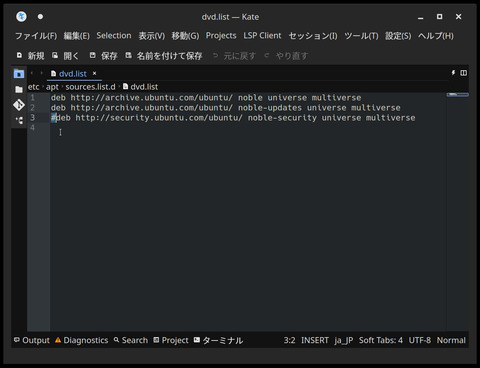480x368 pixels.
Task: Close the dvd.list tab
Action: (x=95, y=73)
